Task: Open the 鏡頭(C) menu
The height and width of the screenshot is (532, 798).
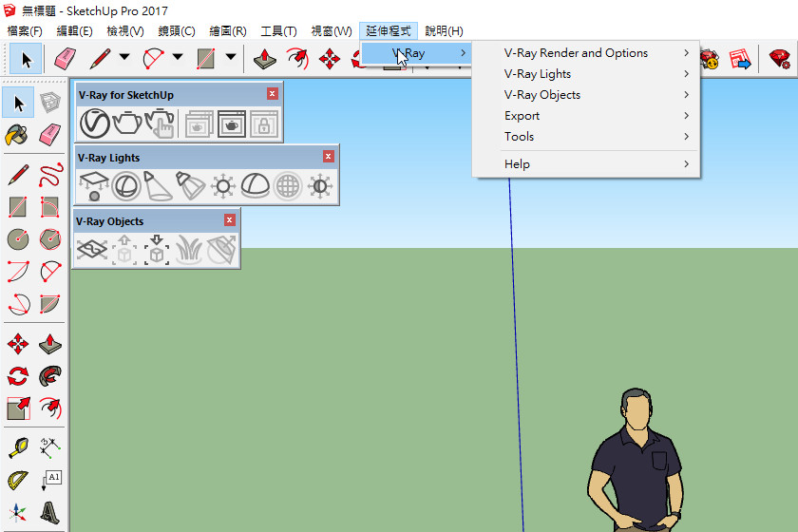Action: tap(177, 31)
